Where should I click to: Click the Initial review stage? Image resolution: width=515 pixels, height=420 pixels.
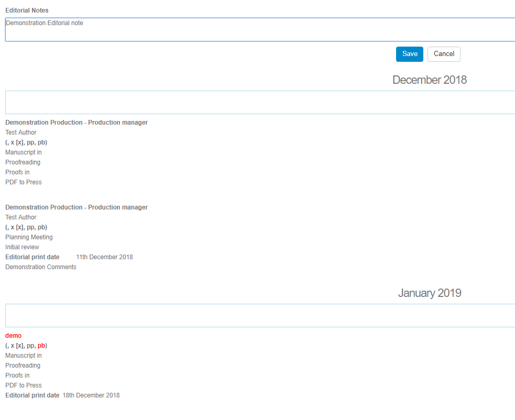[x=22, y=247]
